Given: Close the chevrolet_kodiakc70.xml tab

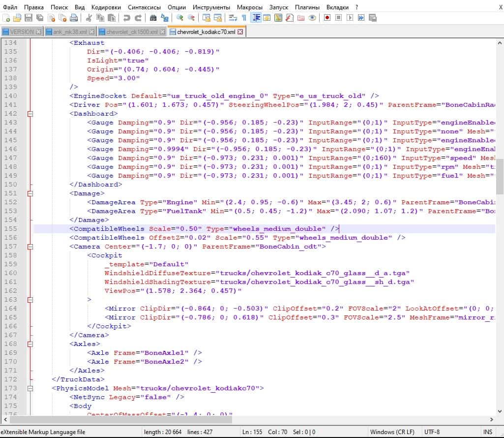Looking at the screenshot, I should 240,32.
